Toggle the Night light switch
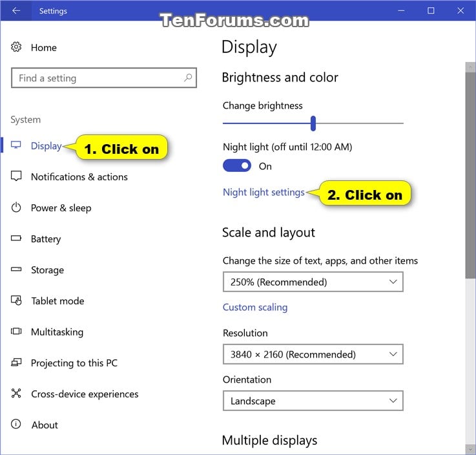 237,166
